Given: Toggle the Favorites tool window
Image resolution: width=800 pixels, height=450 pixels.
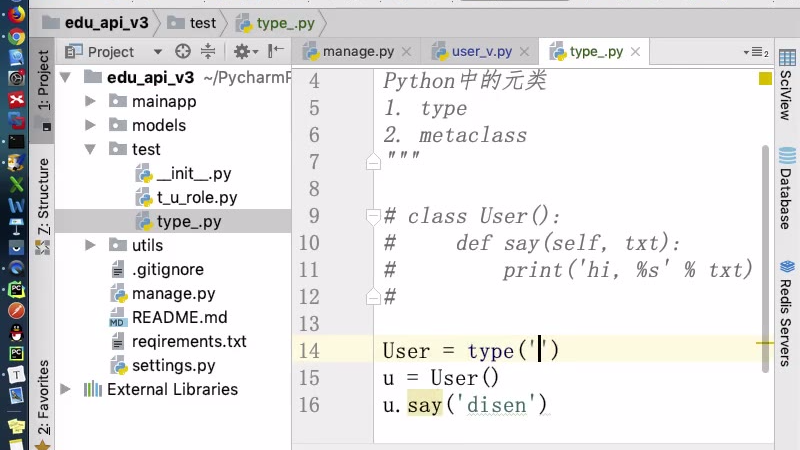Looking at the screenshot, I should pyautogui.click(x=43, y=395).
